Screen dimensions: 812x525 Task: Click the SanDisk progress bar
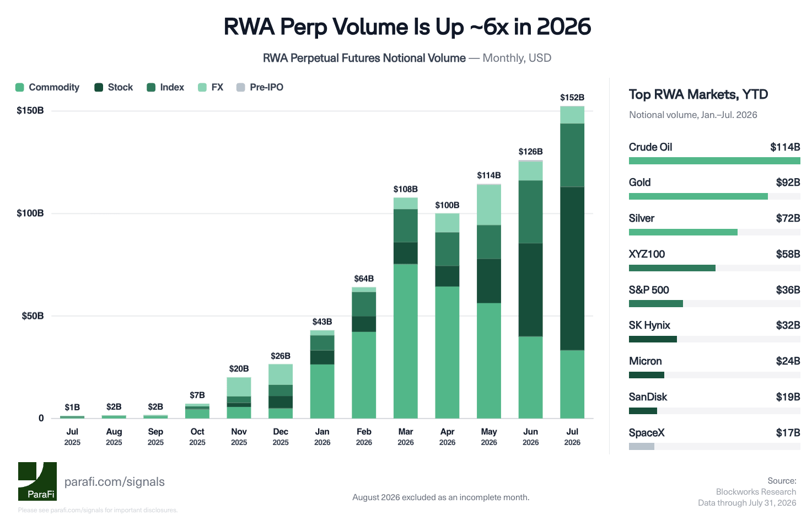tap(714, 411)
